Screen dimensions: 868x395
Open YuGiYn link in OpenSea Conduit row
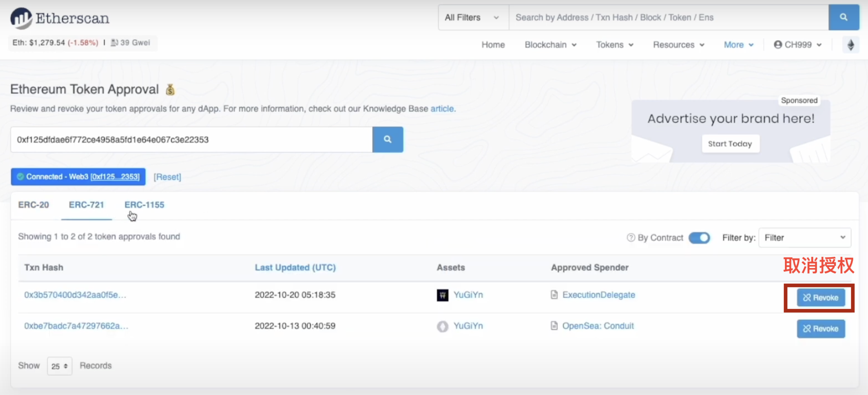(x=468, y=325)
